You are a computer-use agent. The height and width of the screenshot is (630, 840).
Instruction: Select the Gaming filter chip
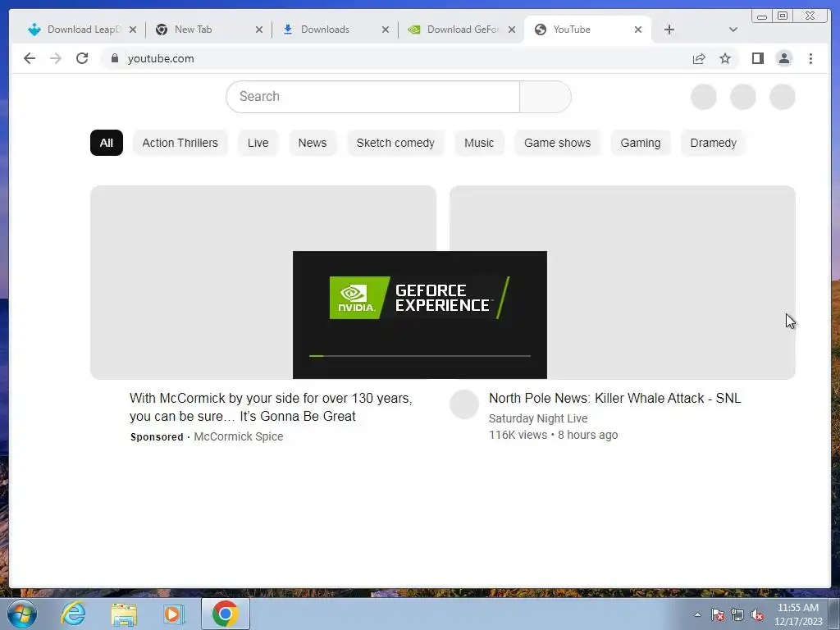pos(640,143)
